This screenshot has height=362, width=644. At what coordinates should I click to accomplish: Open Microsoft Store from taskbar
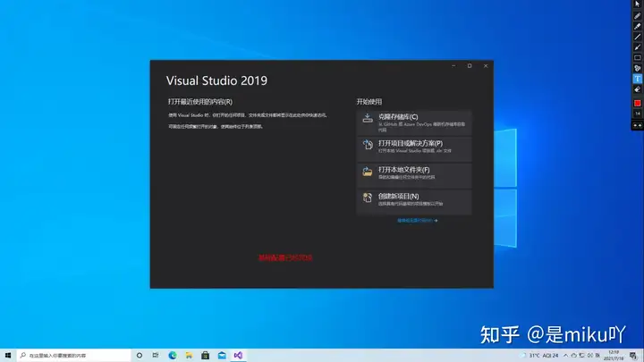point(206,355)
